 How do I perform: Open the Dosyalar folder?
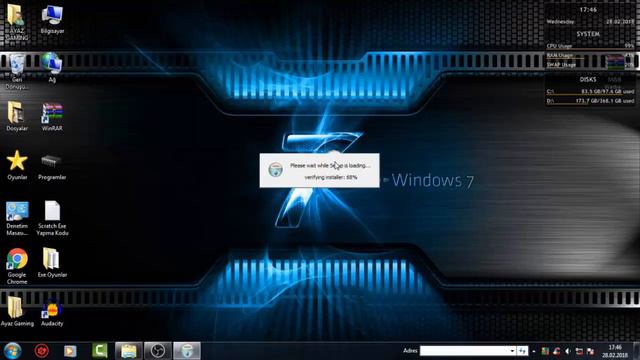pyautogui.click(x=17, y=116)
